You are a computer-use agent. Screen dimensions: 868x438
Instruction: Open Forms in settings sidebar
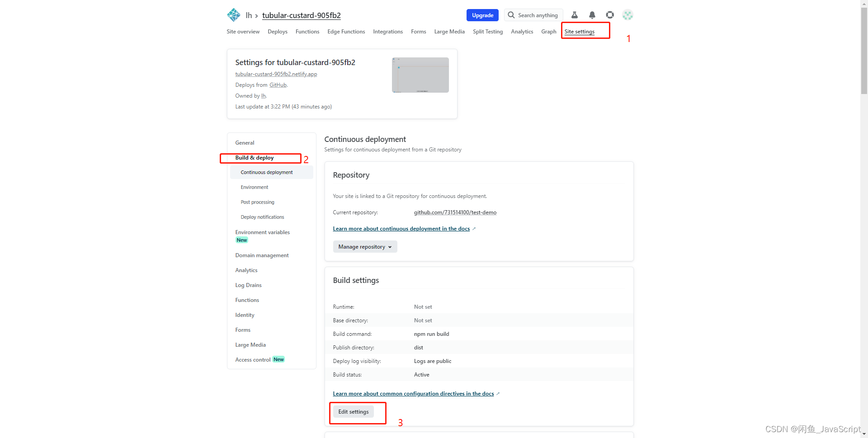pyautogui.click(x=243, y=330)
